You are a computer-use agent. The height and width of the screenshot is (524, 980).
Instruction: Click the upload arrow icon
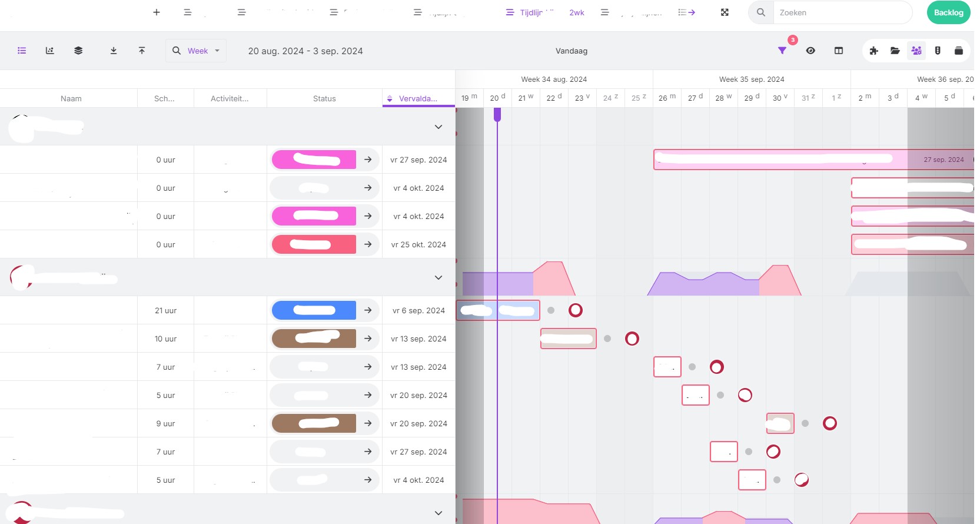point(142,51)
